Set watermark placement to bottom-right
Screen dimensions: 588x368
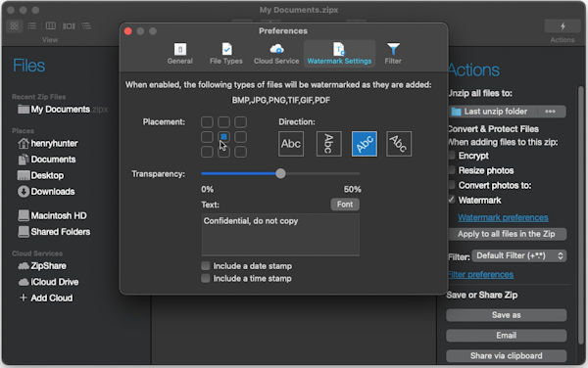point(240,152)
